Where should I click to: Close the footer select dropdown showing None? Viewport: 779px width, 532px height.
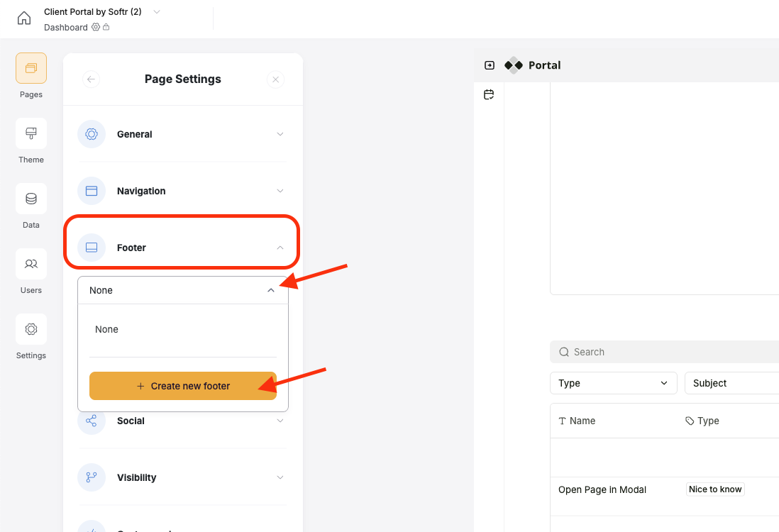183,290
